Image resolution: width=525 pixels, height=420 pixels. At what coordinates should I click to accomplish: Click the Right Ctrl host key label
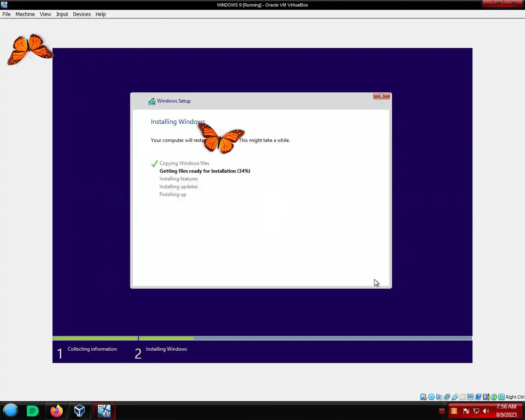pos(515,397)
